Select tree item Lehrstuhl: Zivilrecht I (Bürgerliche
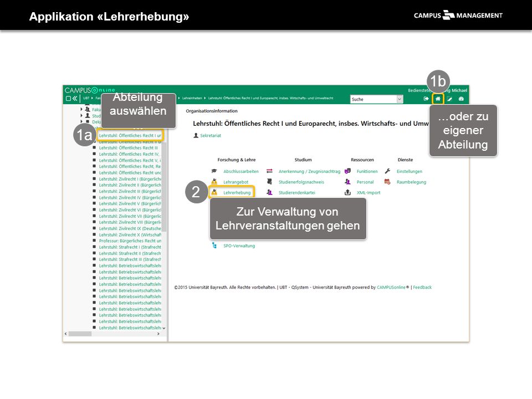The image size is (532, 399). point(130,179)
